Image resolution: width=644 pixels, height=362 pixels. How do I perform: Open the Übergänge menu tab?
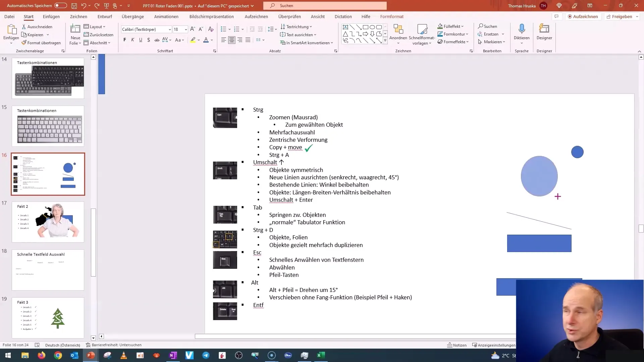point(133,16)
